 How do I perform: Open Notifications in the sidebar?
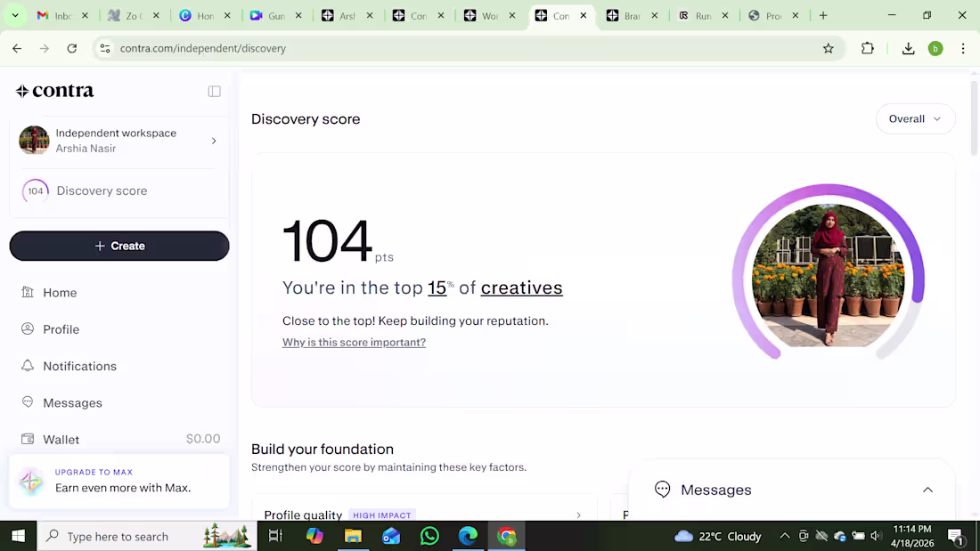click(x=79, y=366)
